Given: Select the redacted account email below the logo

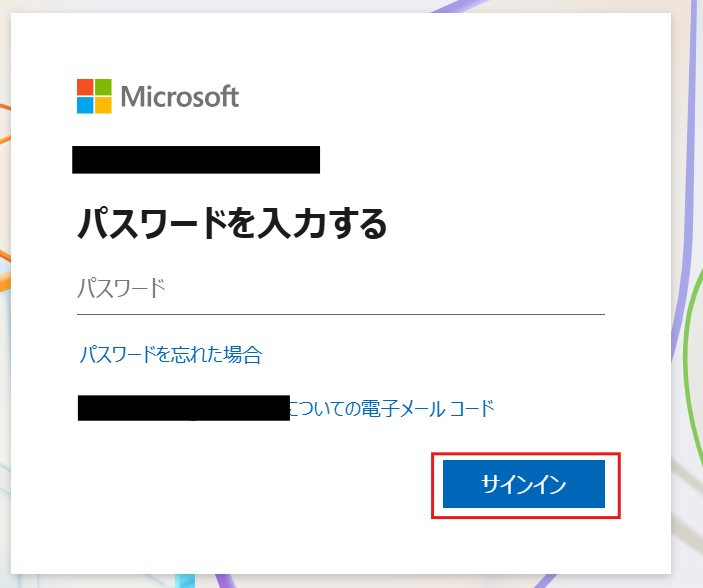Looking at the screenshot, I should click(196, 160).
